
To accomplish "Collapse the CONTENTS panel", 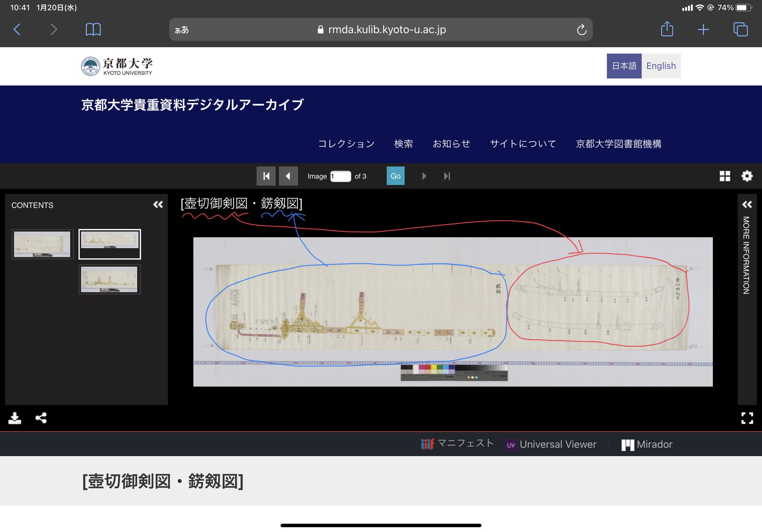I will click(x=158, y=204).
